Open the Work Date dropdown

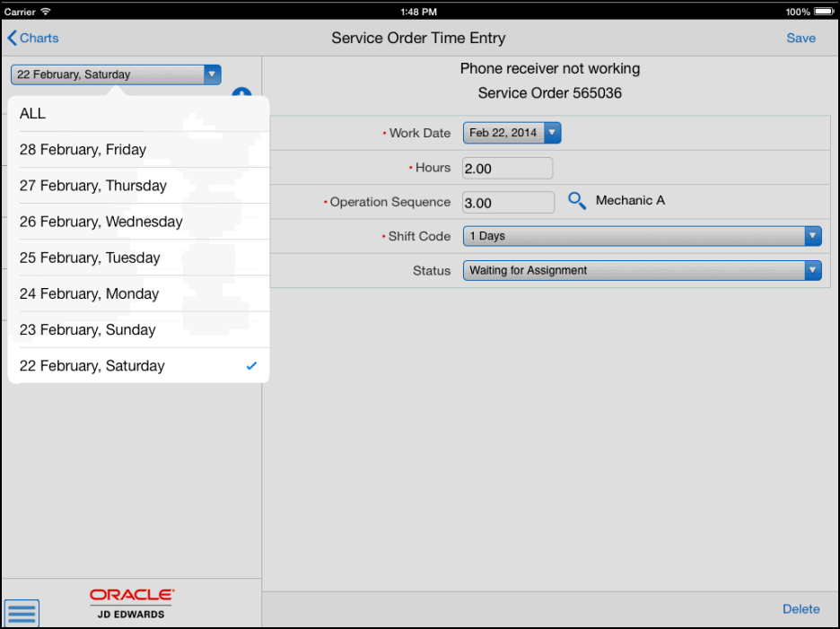[x=512, y=133]
